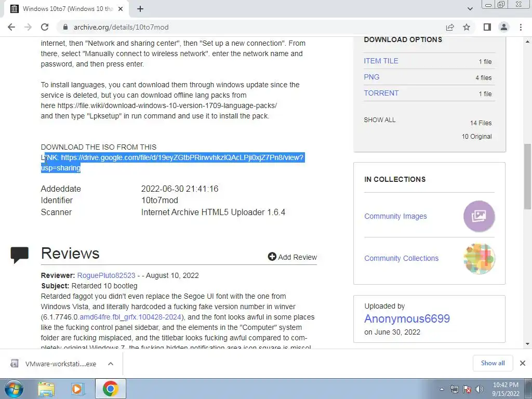Click the scrollbar up arrow
The image size is (532, 399).
[527, 42]
